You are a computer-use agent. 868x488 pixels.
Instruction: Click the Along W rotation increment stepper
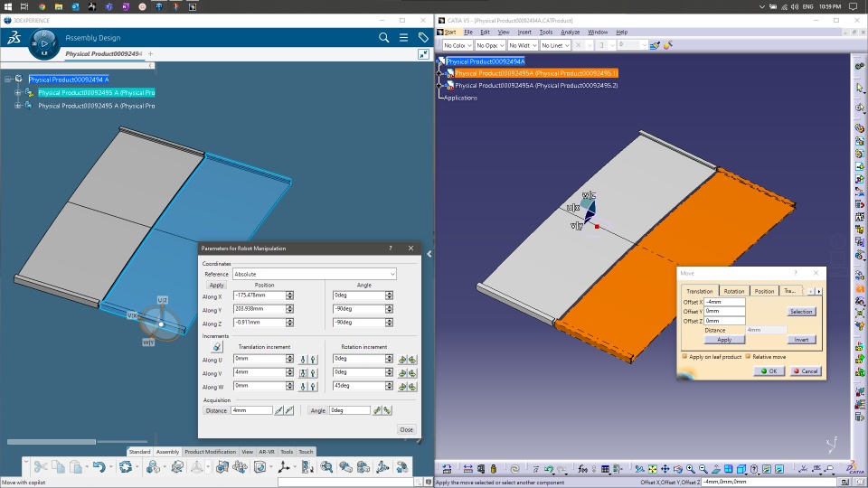[389, 386]
